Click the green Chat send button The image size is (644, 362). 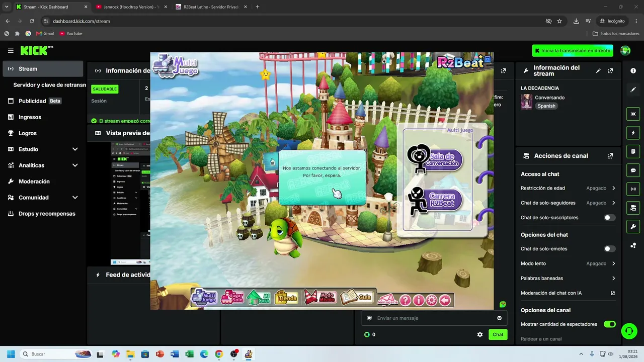pos(498,334)
